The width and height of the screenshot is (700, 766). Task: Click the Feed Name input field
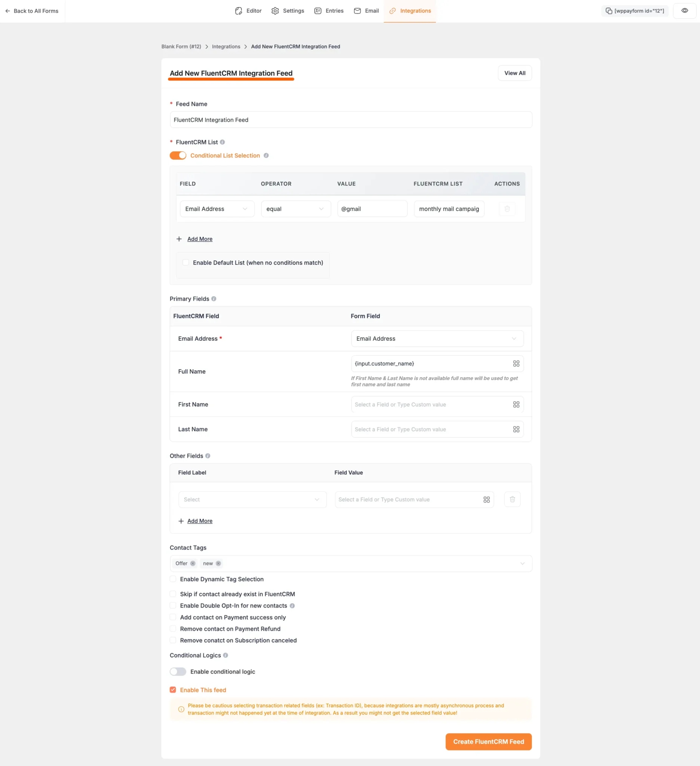pos(350,120)
